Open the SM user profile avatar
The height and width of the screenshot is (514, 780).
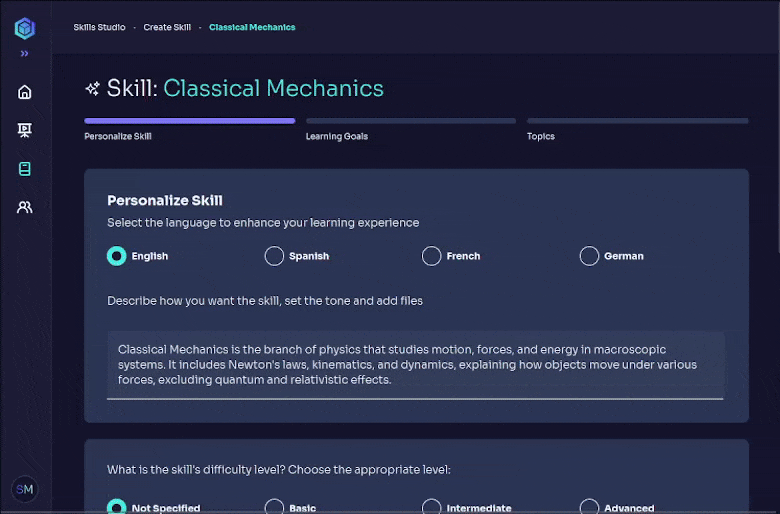[x=25, y=489]
